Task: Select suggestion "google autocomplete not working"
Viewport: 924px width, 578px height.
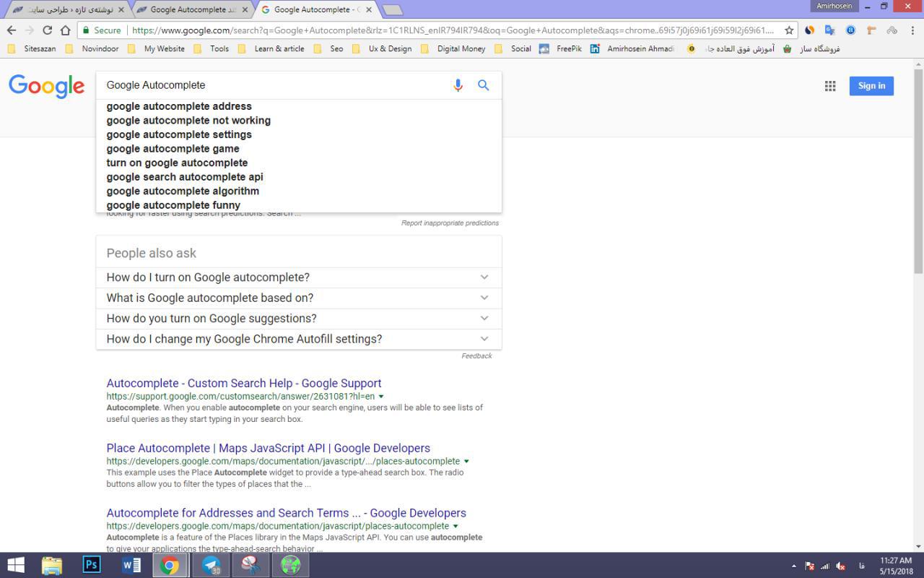Action: 188,121
